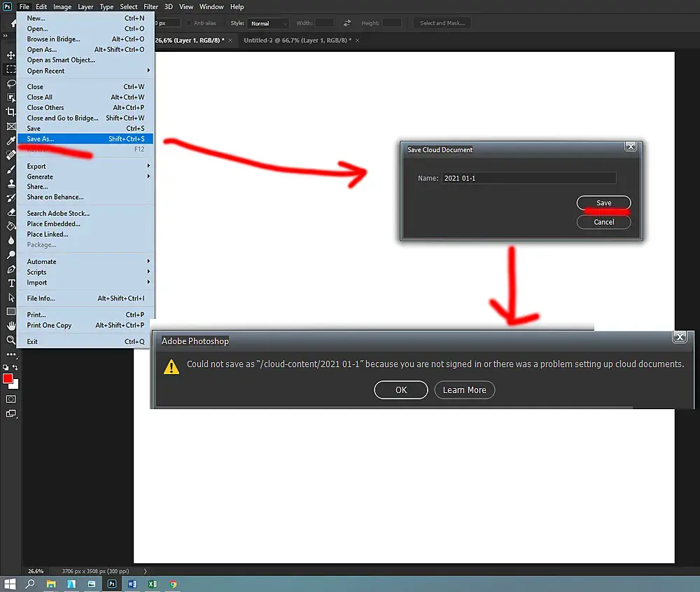Open the Window menu
The height and width of the screenshot is (592, 700).
(x=211, y=7)
